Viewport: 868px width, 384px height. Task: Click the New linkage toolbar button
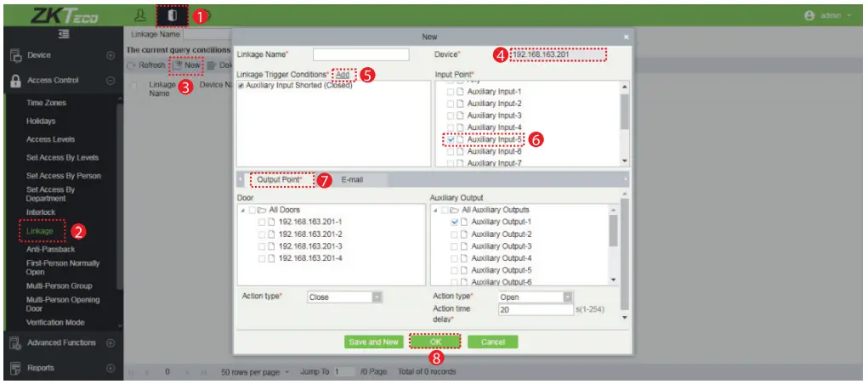coord(186,65)
